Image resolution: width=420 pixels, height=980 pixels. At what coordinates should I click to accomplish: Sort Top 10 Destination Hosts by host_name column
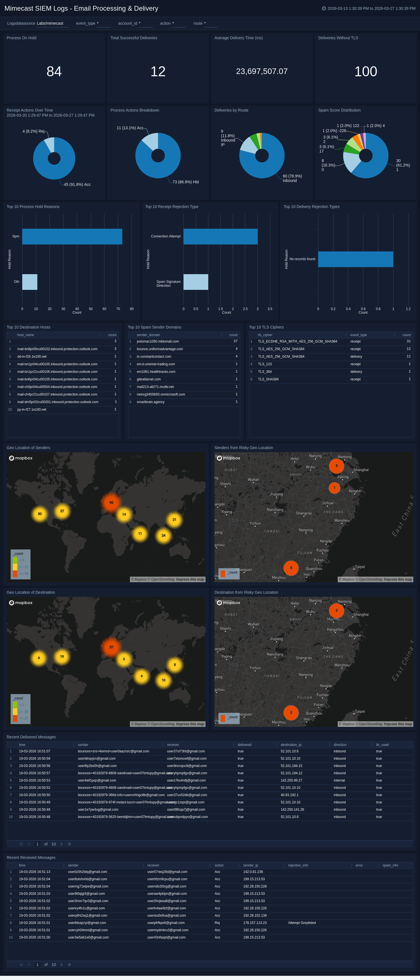point(25,335)
